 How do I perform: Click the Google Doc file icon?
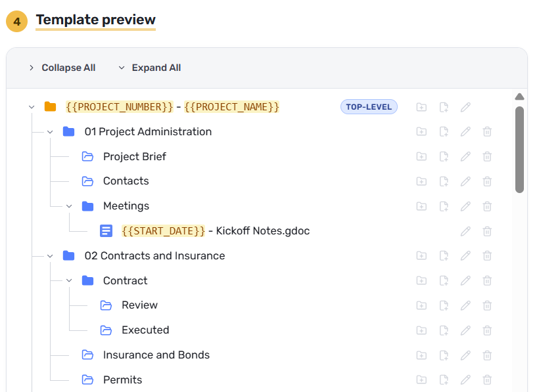[x=106, y=230]
